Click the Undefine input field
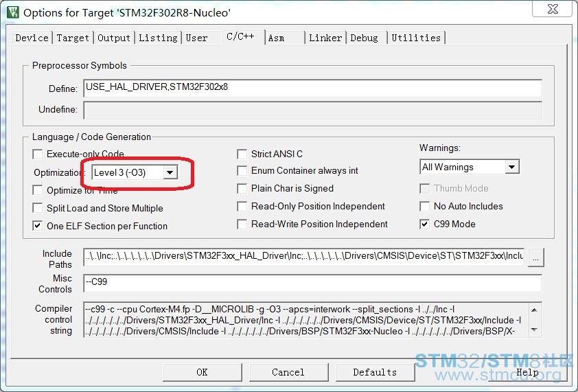578x392 pixels. 312,110
